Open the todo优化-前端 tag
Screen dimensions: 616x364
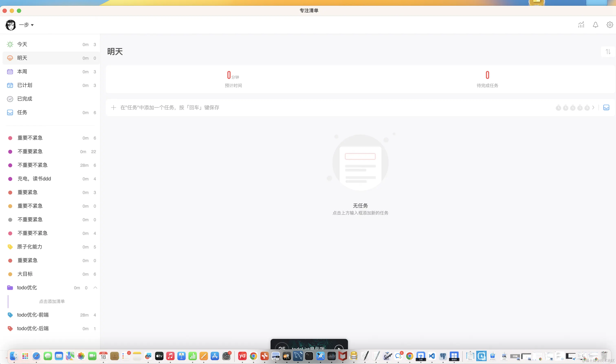(x=33, y=315)
